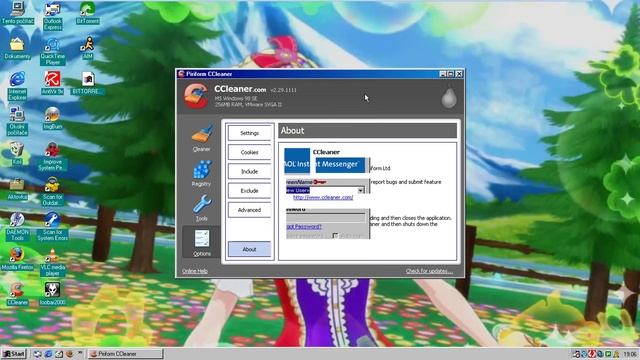The height and width of the screenshot is (360, 640).
Task: Select the Koš recycle bin icon
Action: pyautogui.click(x=17, y=153)
